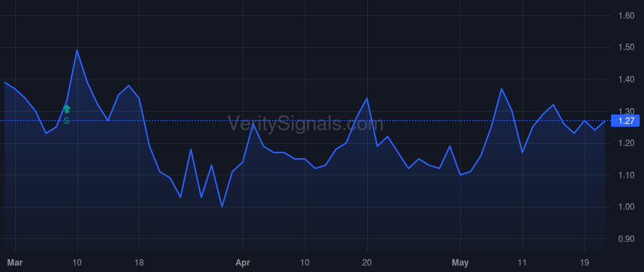Click the Mar date axis label
The image size is (644, 272).
coord(15,262)
